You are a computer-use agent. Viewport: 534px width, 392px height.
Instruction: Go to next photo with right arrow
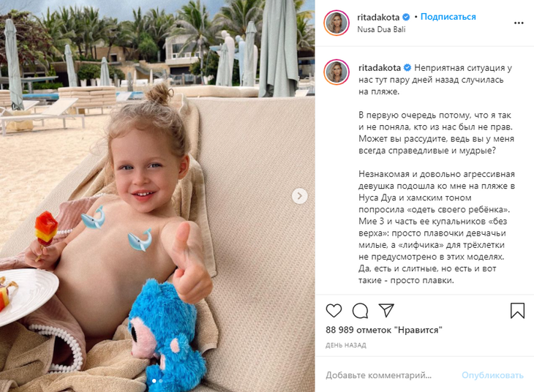click(x=300, y=196)
